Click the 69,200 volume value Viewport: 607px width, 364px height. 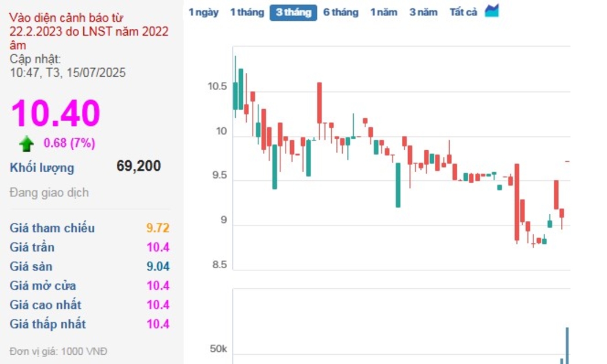tap(139, 166)
